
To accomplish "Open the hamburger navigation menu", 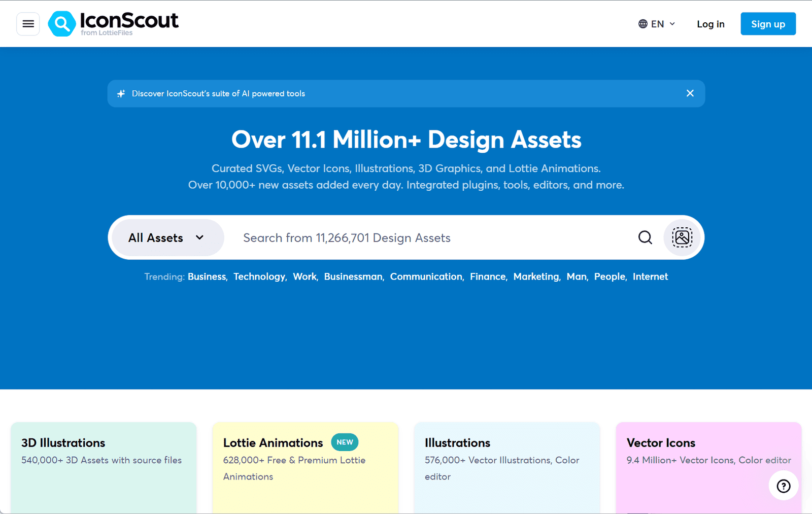I will (28, 23).
